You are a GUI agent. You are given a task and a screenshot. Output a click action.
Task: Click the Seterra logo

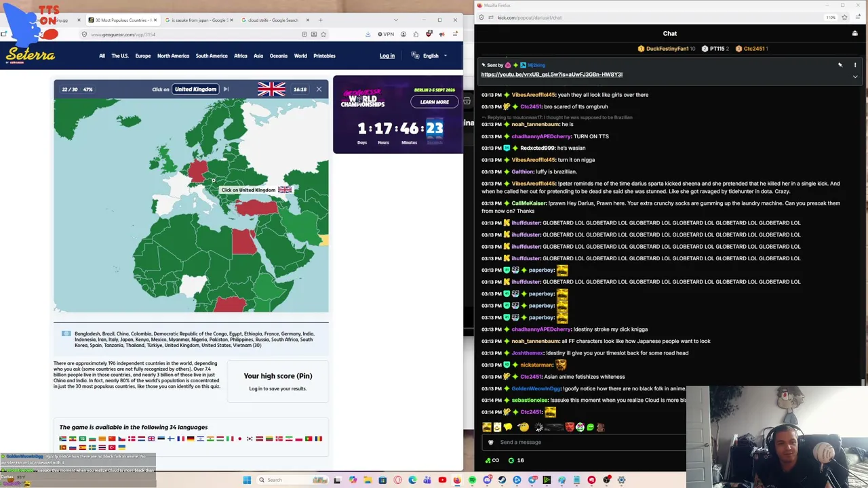[31, 56]
